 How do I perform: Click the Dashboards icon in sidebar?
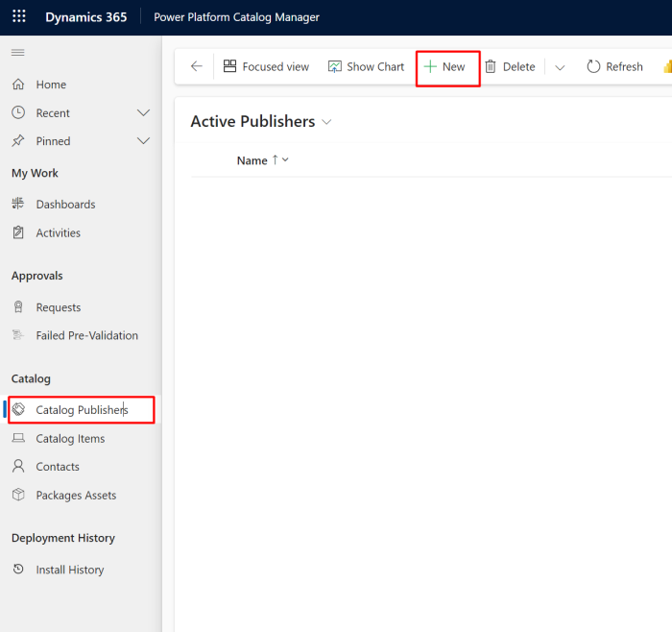(x=18, y=204)
